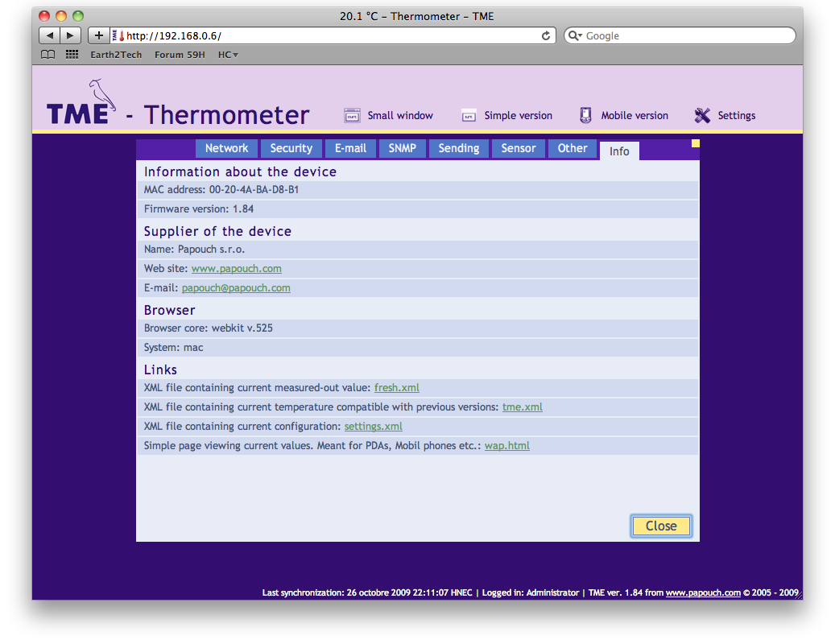The width and height of the screenshot is (835, 644).
Task: Click the Browser core: webkit v.525 row
Action: (417, 328)
